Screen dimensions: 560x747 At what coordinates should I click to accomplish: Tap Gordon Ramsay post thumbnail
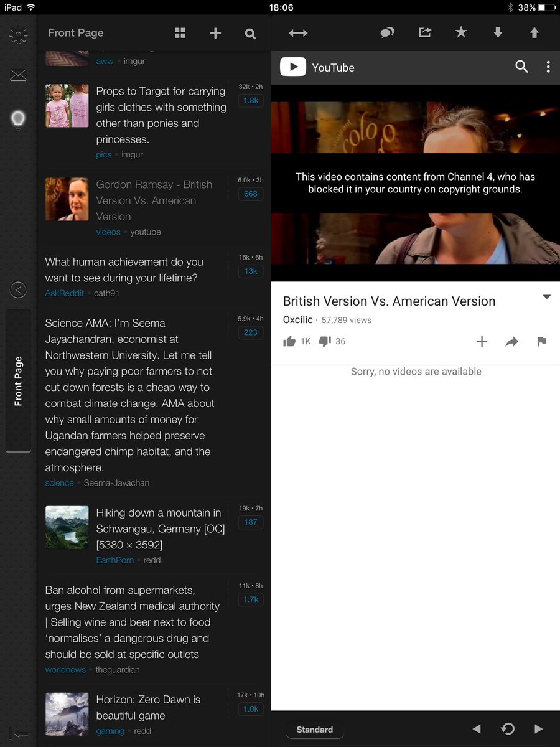(67, 199)
